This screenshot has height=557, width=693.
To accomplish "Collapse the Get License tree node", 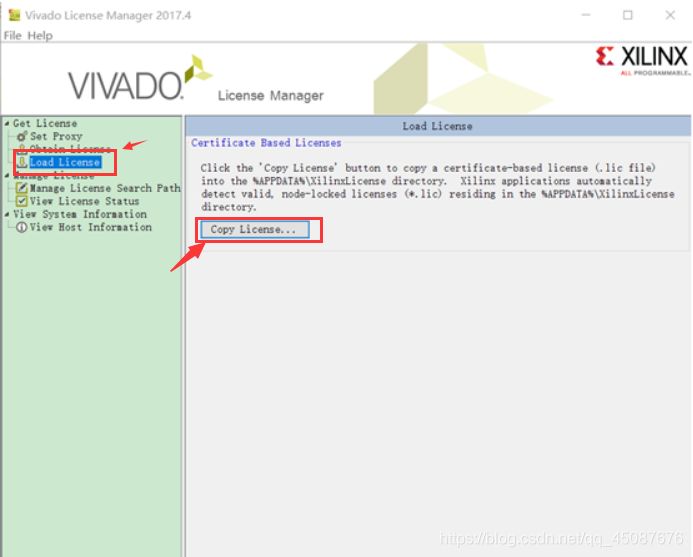I will pos(7,124).
